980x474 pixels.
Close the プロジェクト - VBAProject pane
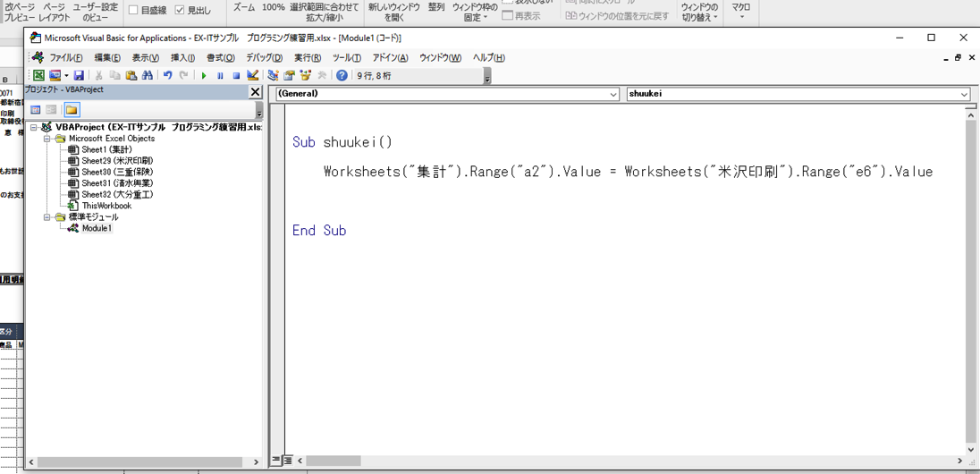(255, 92)
